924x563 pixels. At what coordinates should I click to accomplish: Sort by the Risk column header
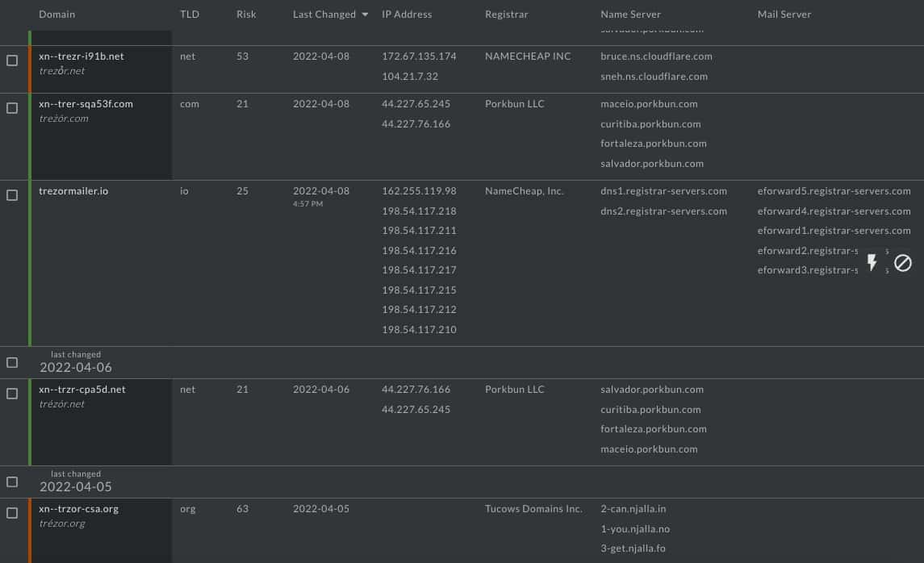click(x=245, y=14)
